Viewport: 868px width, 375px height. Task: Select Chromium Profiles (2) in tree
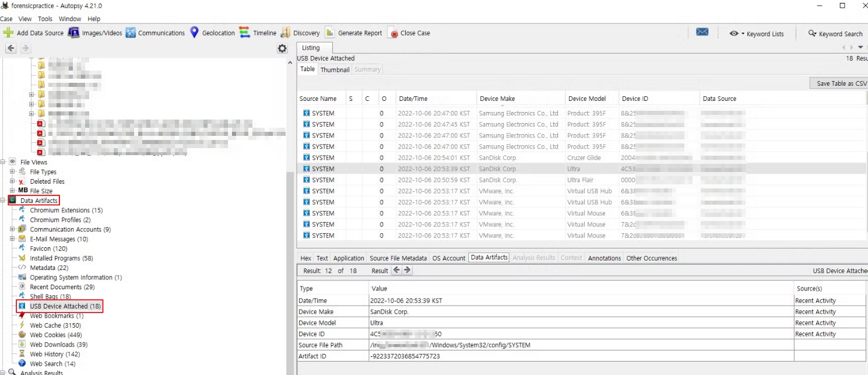60,220
